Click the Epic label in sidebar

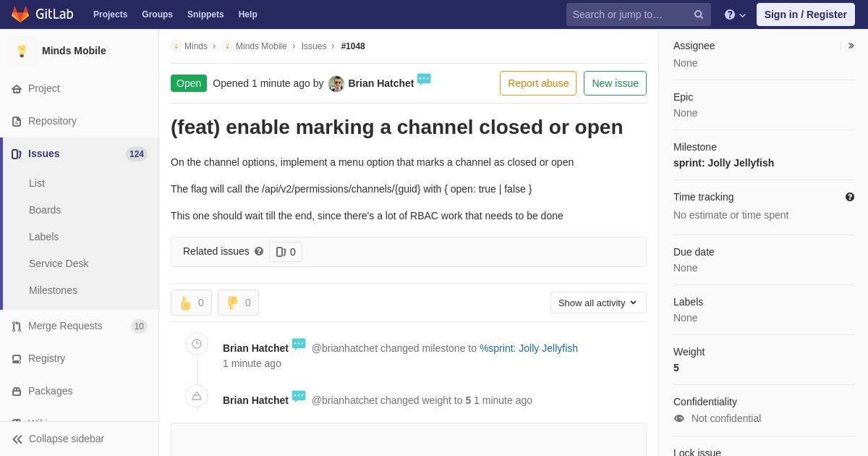point(683,97)
